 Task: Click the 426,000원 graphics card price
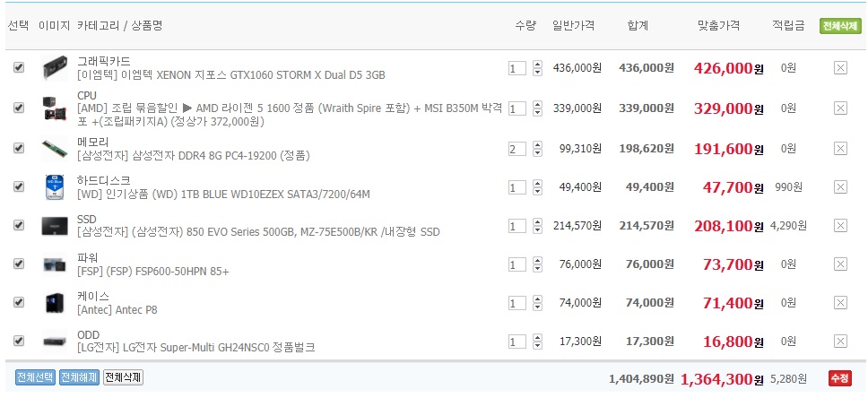(x=728, y=68)
